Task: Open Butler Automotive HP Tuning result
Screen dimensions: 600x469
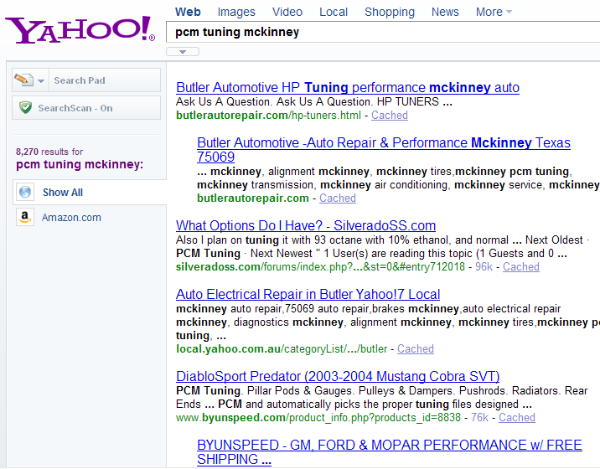Action: click(x=348, y=87)
